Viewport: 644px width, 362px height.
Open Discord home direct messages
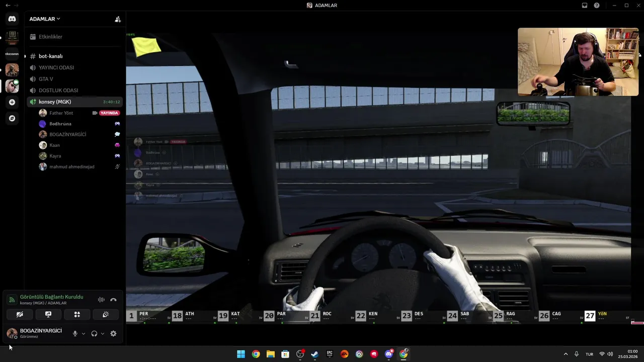[12, 19]
